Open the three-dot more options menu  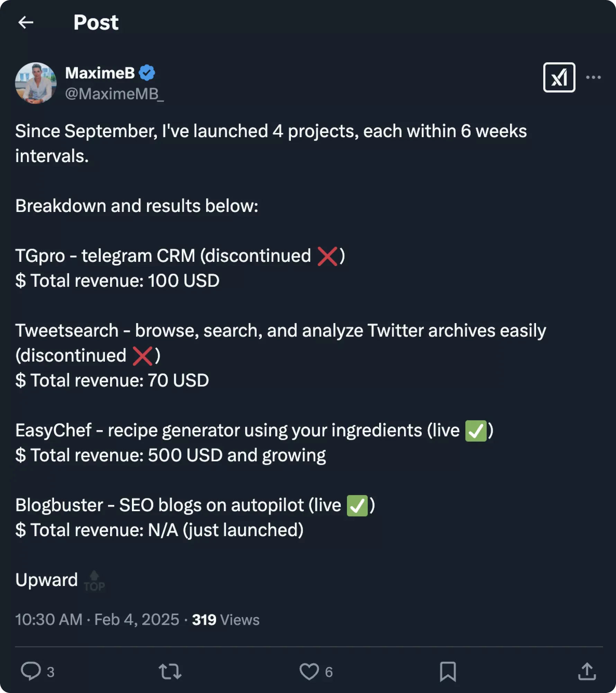[x=593, y=77]
